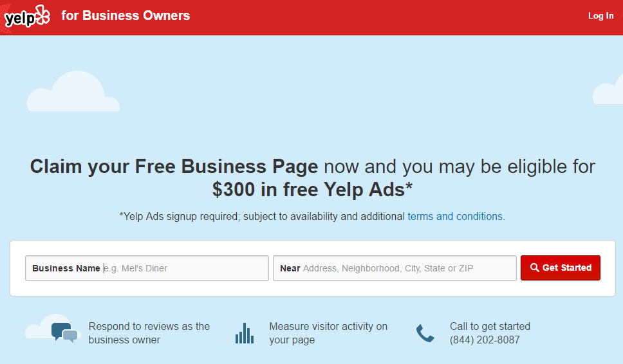Viewport: 623px width, 364px height.
Task: Open the Log In link
Action: 600,16
